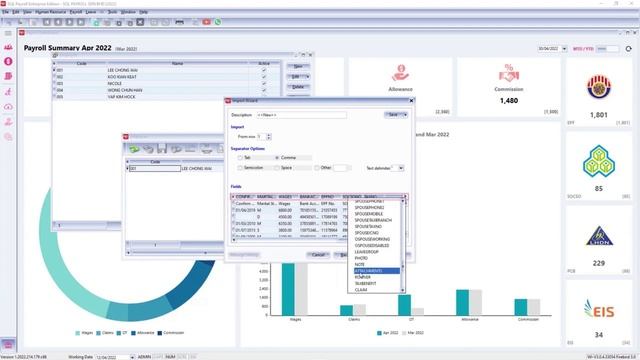The width and height of the screenshot is (640, 360).
Task: Open the Edit menu
Action: 16,12
